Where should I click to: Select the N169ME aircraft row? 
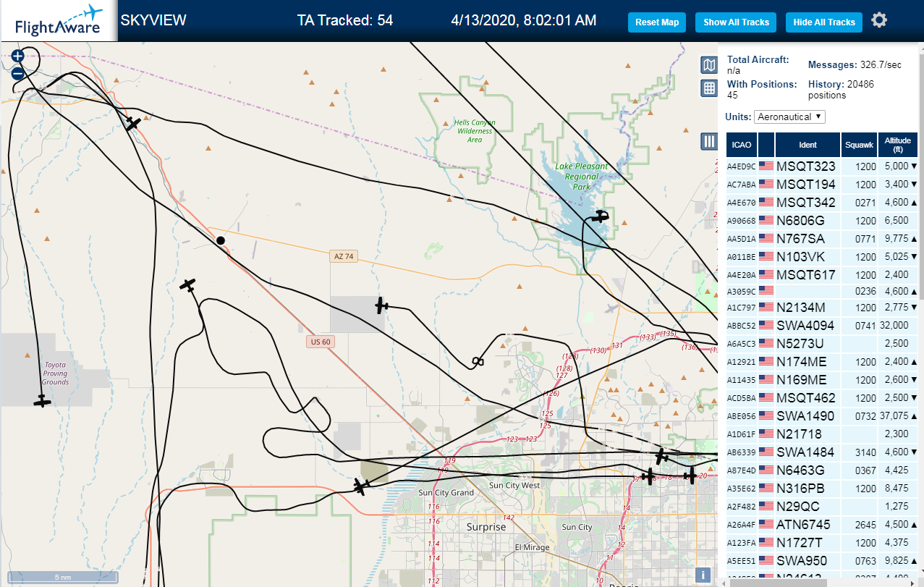coord(823,379)
